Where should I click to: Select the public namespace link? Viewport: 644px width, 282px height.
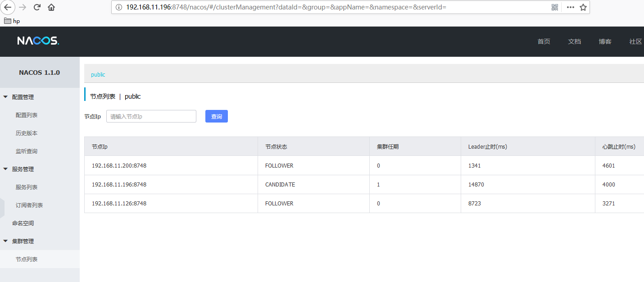[98, 75]
